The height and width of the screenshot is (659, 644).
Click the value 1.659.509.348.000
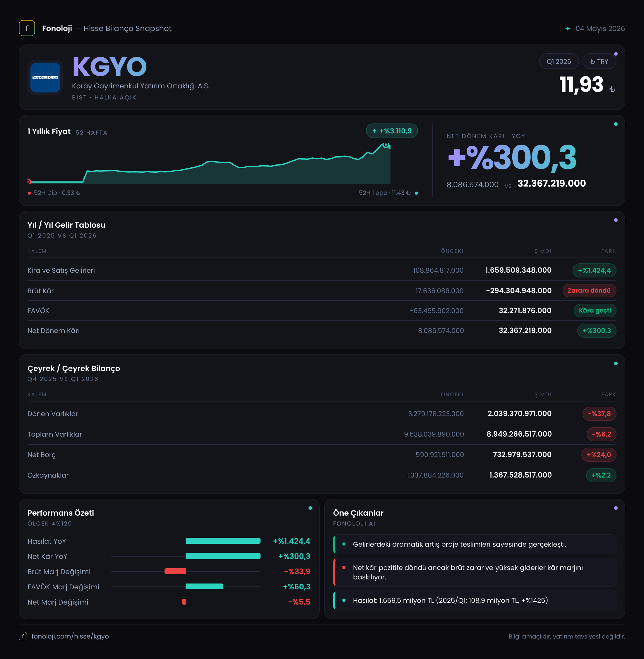tap(518, 270)
